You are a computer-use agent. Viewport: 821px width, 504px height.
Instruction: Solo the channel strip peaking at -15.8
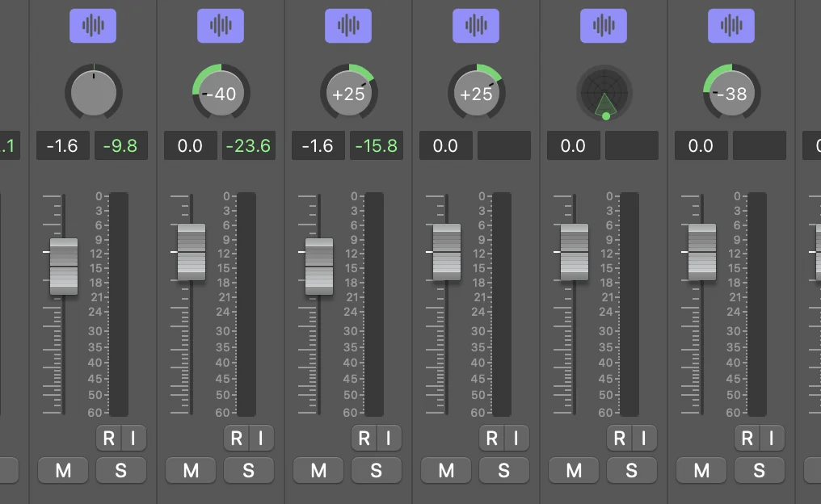click(x=376, y=470)
